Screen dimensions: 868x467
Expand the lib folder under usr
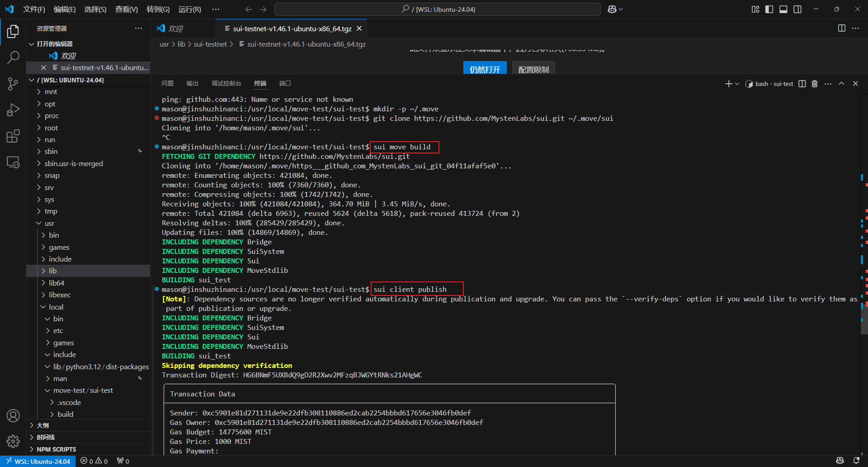(x=89, y=271)
